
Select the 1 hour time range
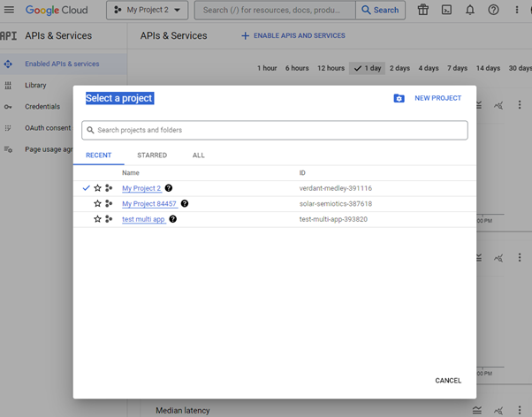[x=267, y=68]
